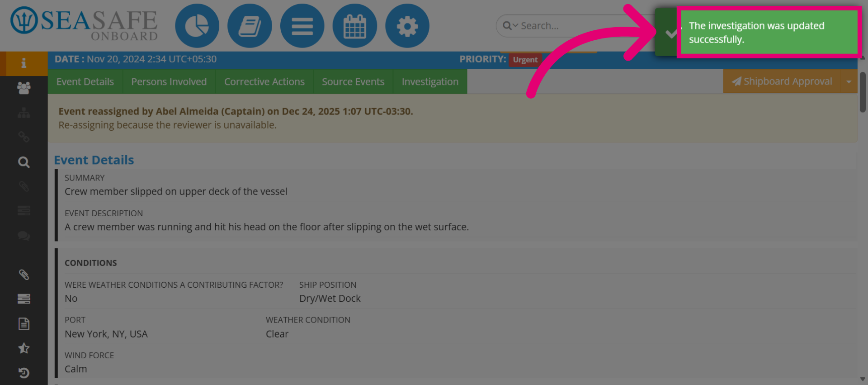Open the document page sidebar icon

(x=24, y=323)
